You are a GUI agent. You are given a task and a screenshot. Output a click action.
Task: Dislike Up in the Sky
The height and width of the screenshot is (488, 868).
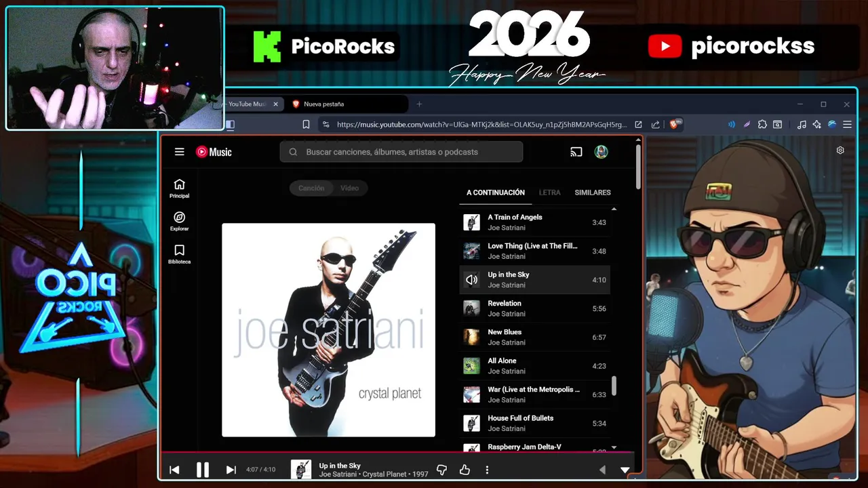point(441,470)
